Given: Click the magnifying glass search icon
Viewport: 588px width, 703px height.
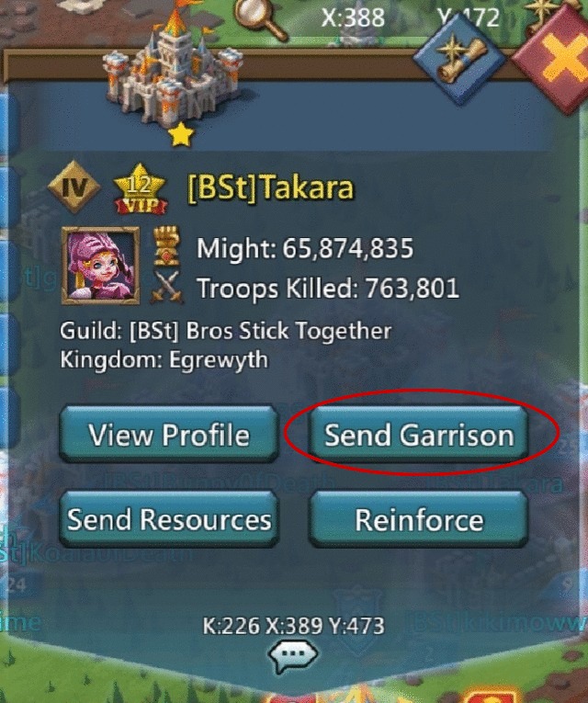Looking at the screenshot, I should point(260,18).
